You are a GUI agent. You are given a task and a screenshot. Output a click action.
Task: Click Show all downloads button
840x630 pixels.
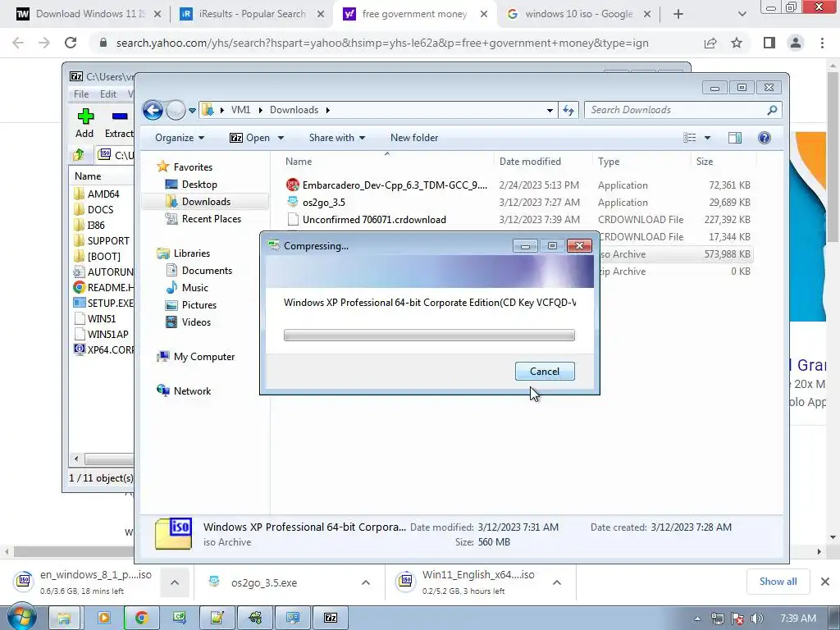[x=778, y=582]
